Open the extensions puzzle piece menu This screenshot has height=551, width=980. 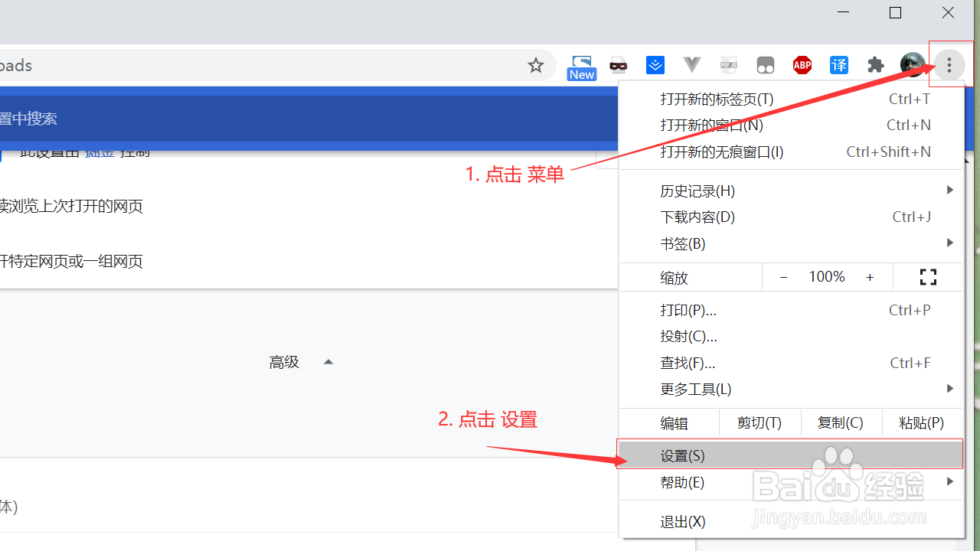point(875,65)
